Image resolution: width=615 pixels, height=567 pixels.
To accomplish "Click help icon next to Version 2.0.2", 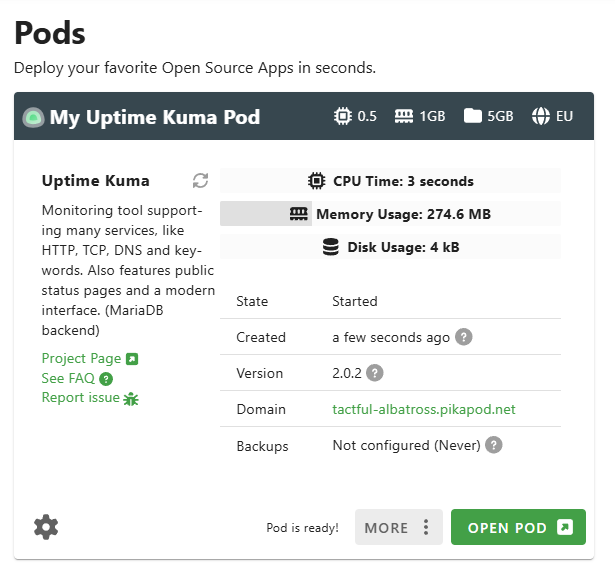I will click(x=375, y=373).
